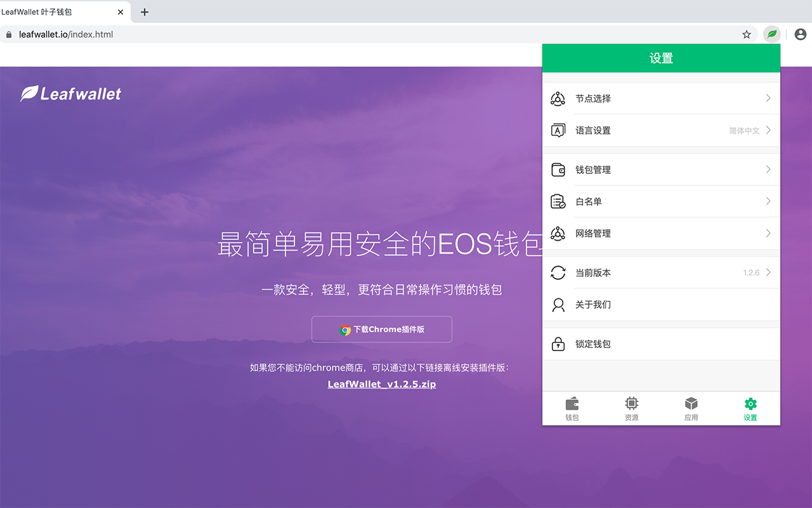
Task: Click the About us (关于我们) person icon
Action: [558, 304]
